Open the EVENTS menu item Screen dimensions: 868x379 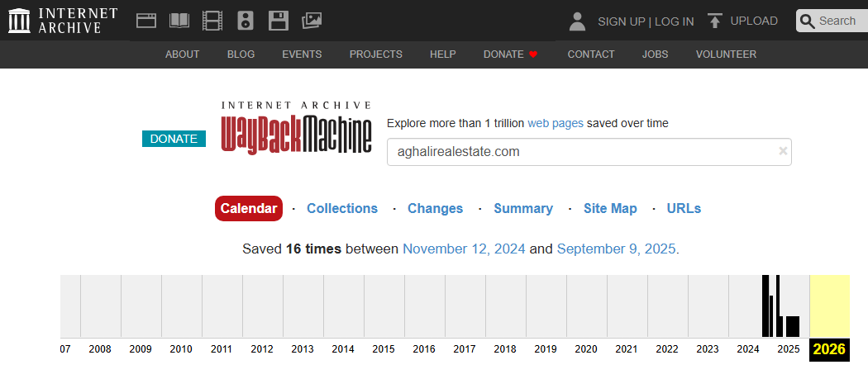(x=302, y=54)
